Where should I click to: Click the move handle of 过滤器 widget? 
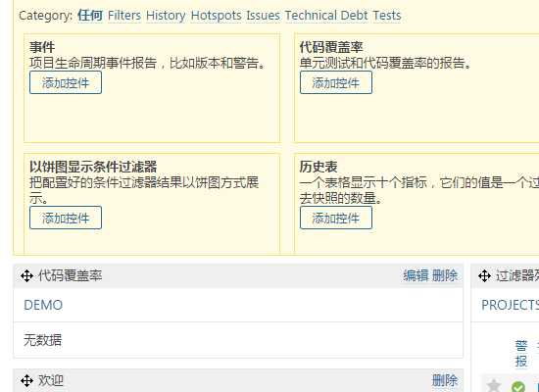(x=485, y=275)
